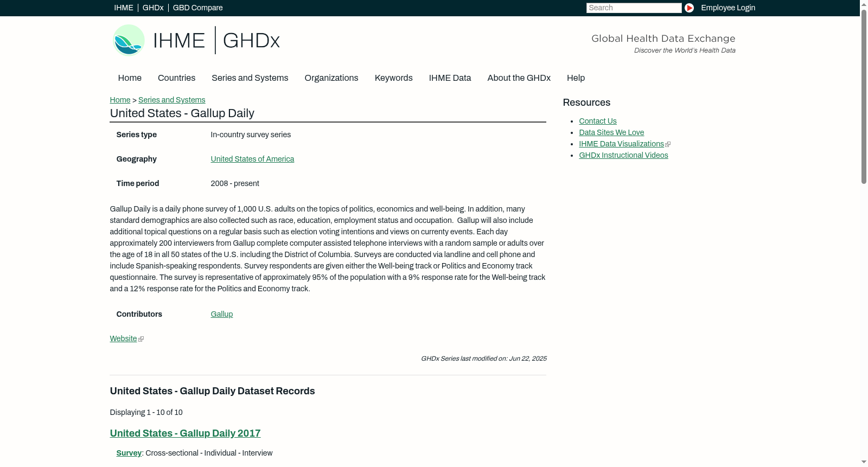Open GBD Compare from the top bar
The height and width of the screenshot is (467, 868).
click(x=198, y=8)
